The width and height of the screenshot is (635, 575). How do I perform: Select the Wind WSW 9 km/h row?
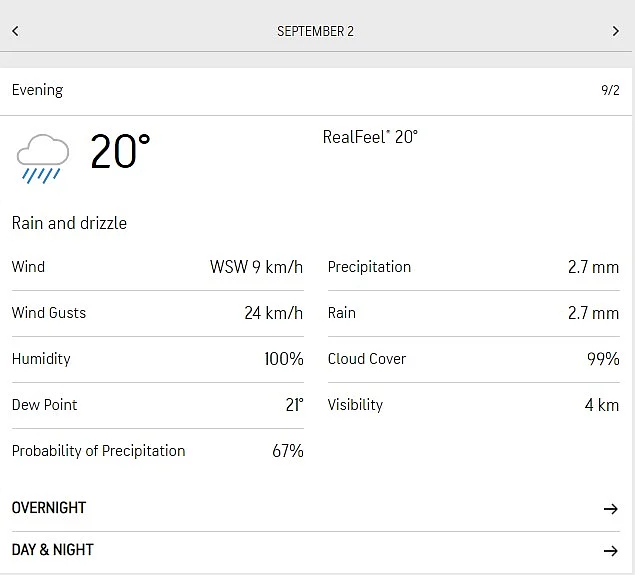158,267
